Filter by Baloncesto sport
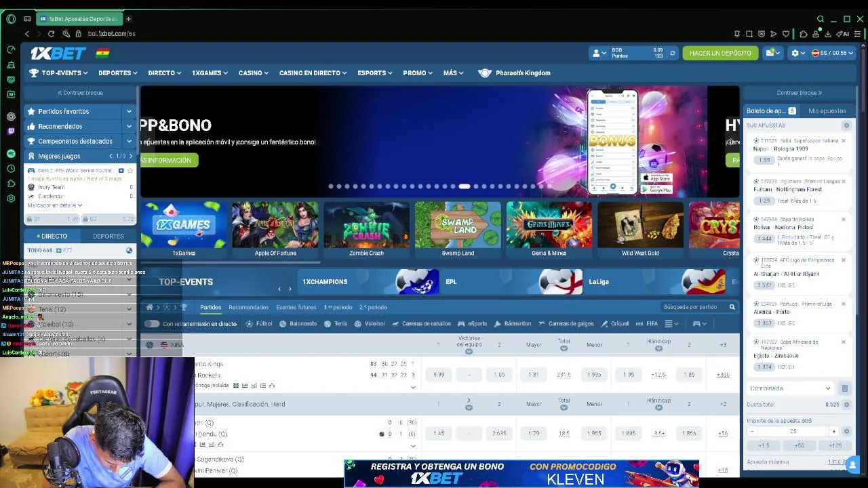 [298, 324]
